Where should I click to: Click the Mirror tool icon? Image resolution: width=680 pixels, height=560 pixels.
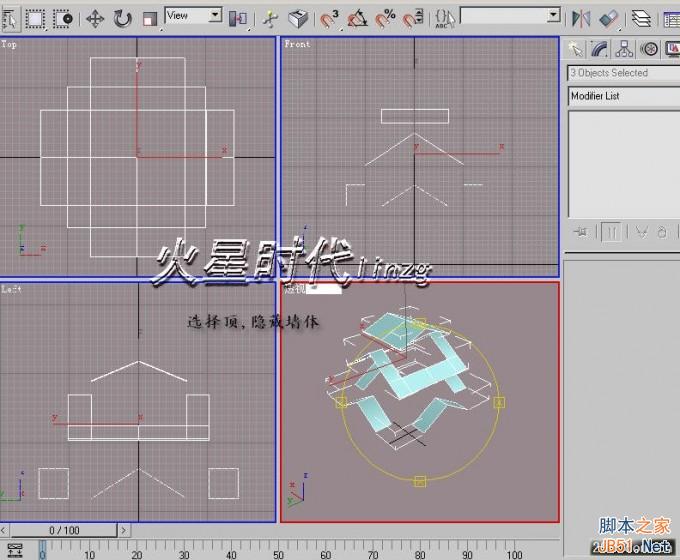click(x=581, y=19)
